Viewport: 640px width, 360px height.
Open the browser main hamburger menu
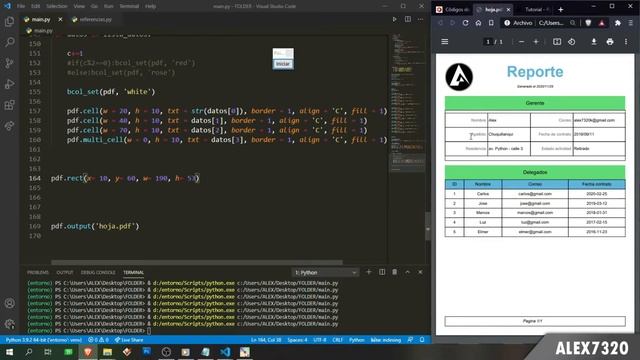coord(631,23)
